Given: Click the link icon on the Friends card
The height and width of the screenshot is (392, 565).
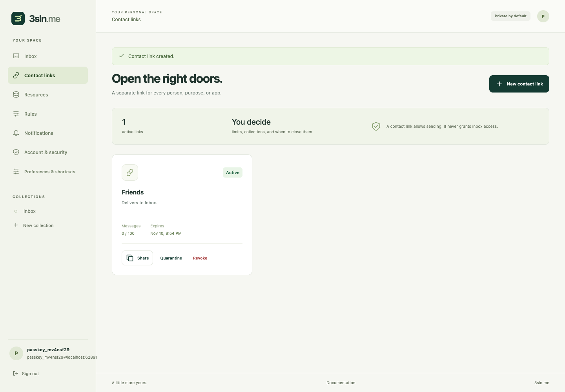Looking at the screenshot, I should pos(130,172).
